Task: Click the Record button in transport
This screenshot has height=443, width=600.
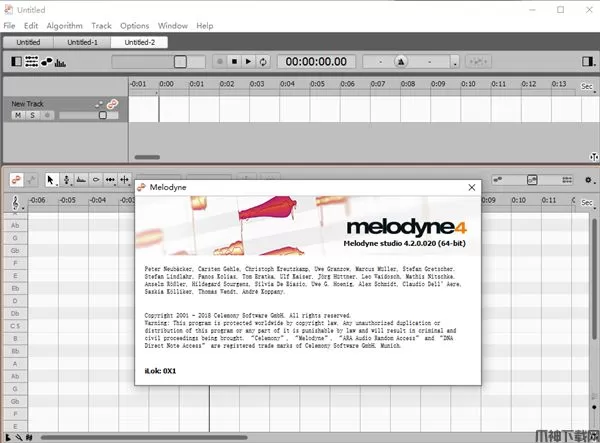Action: coord(220,61)
